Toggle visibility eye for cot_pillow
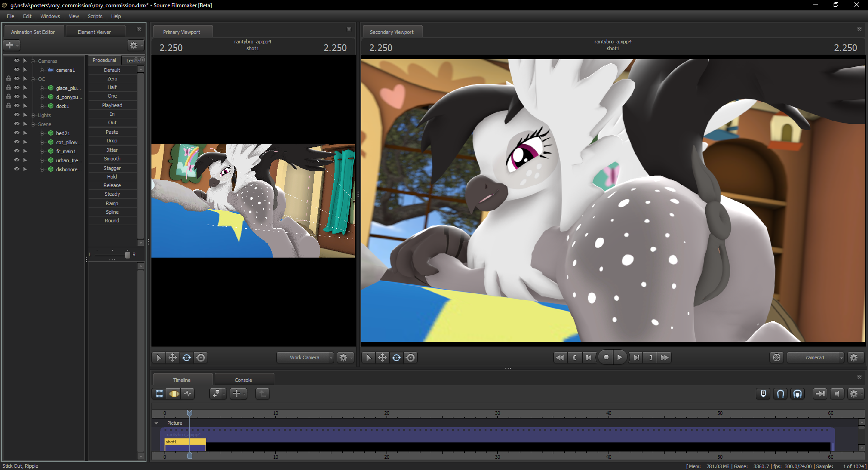The image size is (868, 470). (x=17, y=142)
